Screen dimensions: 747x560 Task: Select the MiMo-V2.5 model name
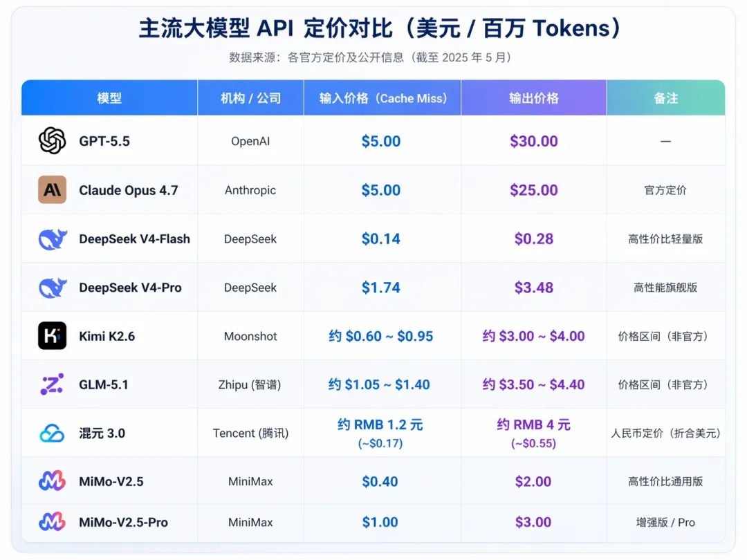pos(111,481)
